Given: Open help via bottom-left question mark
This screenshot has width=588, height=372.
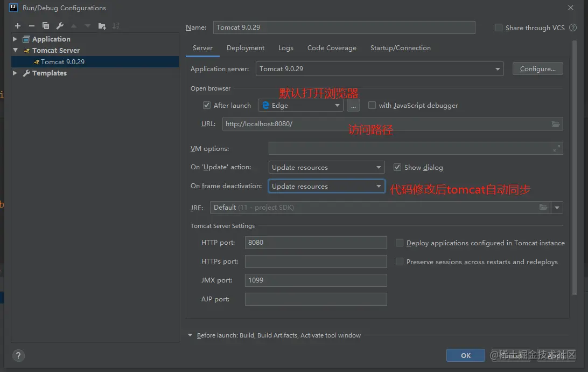Looking at the screenshot, I should click(18, 355).
